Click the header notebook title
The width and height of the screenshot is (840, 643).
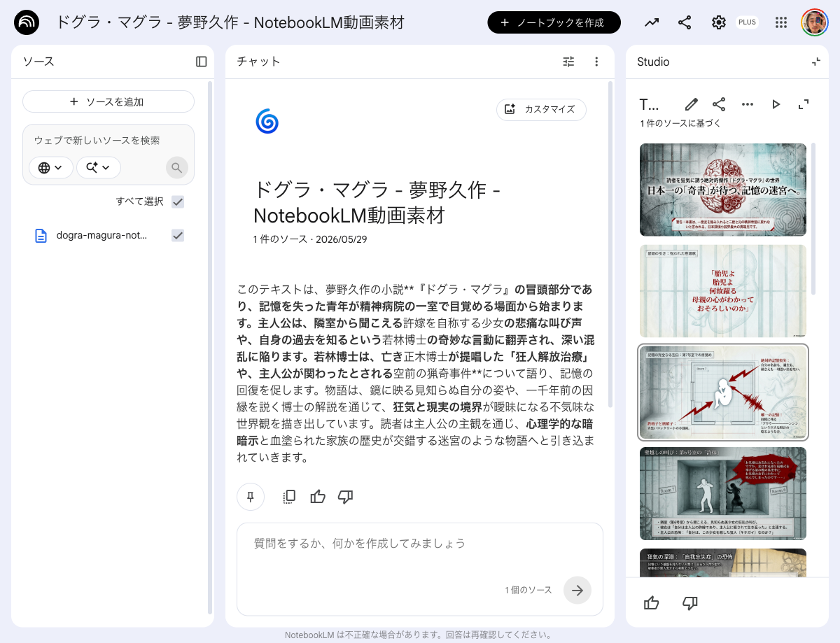tap(230, 22)
